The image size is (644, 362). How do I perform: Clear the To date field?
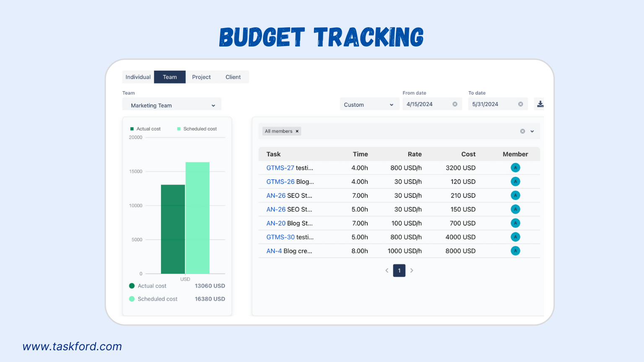click(520, 104)
